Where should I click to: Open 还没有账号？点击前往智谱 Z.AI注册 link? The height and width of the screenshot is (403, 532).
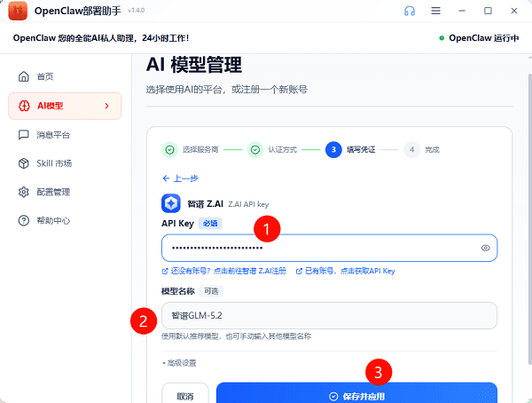coord(224,271)
